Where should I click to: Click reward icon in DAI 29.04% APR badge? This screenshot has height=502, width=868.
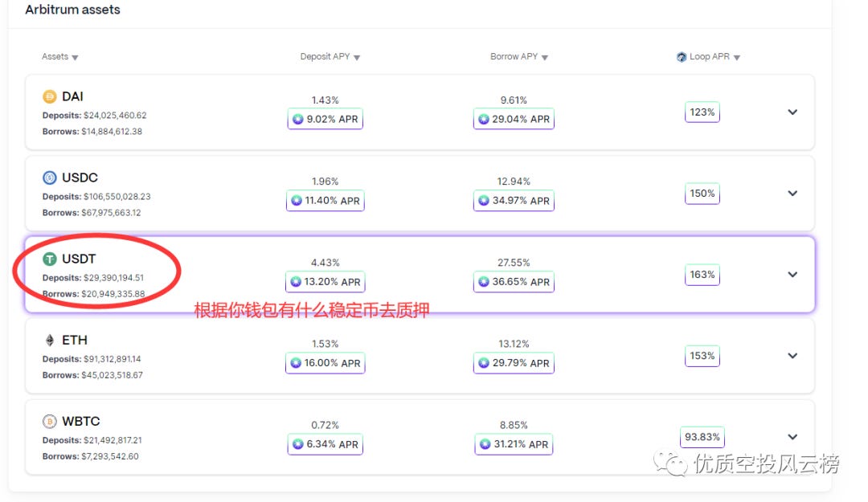(x=484, y=119)
